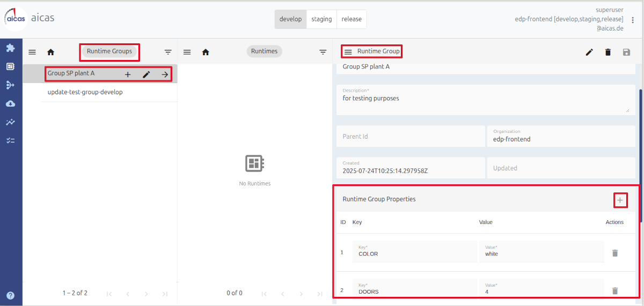Open the puzzle-piece icon in the left sidebar
The width and height of the screenshot is (644, 306).
[10, 48]
